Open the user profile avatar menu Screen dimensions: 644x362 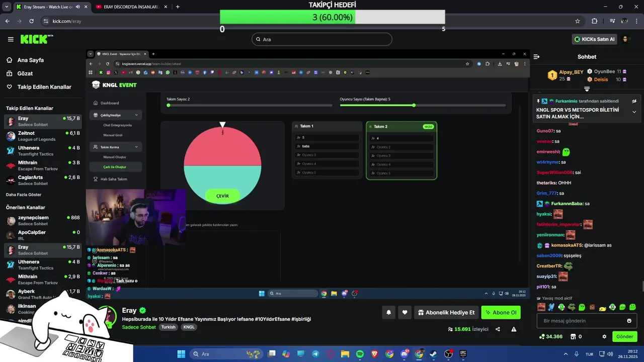click(626, 39)
